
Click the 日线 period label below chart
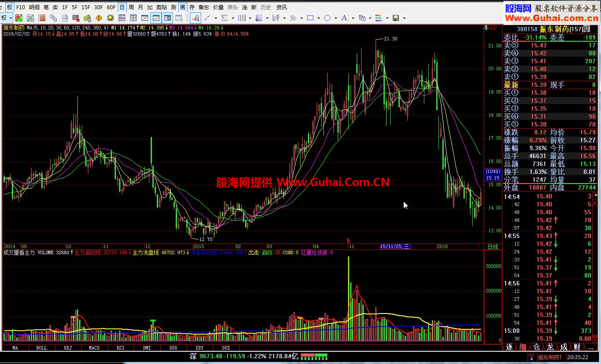(x=493, y=247)
